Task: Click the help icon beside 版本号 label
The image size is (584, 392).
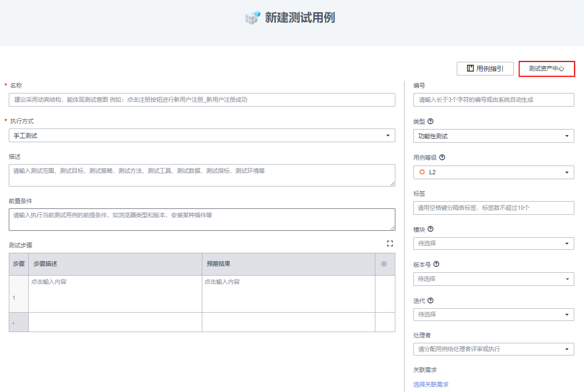Action: pos(436,264)
